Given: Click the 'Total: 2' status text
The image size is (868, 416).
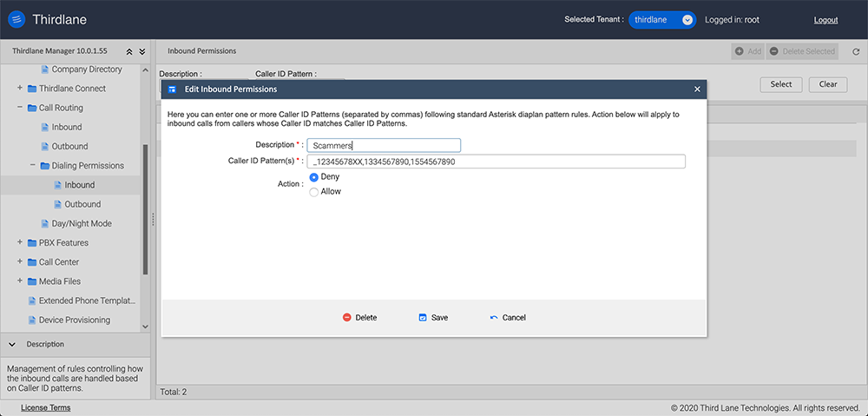Looking at the screenshot, I should coord(174,392).
